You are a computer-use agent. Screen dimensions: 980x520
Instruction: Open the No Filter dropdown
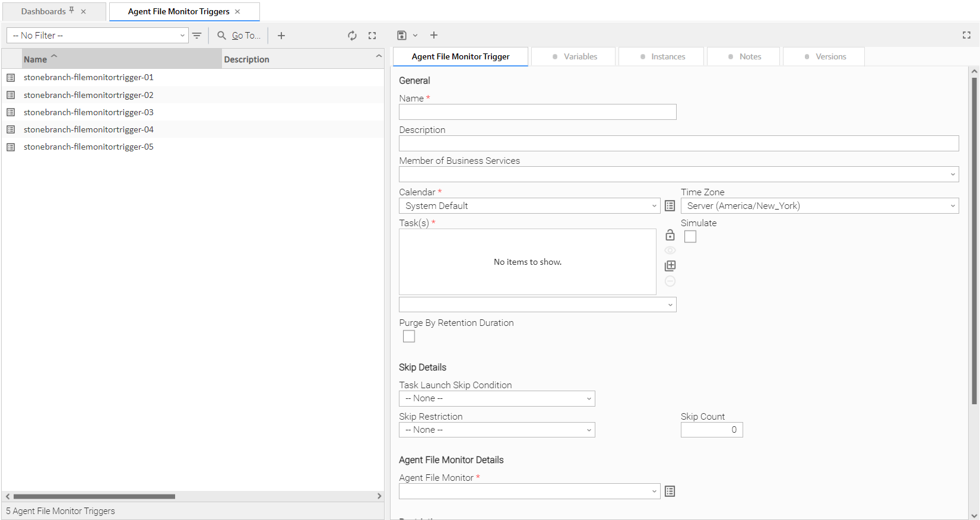(x=97, y=36)
